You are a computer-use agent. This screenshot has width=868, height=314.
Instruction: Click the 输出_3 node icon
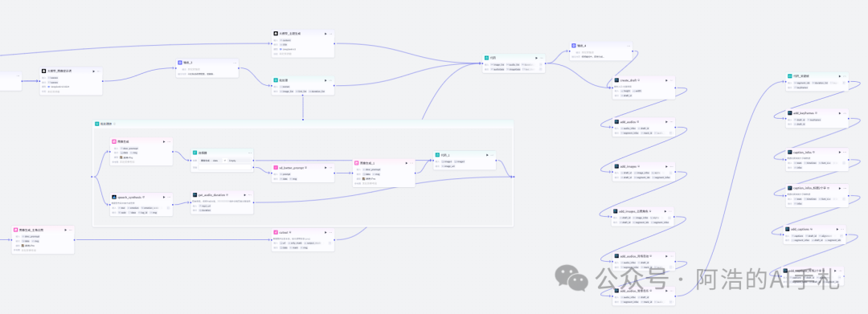point(180,63)
